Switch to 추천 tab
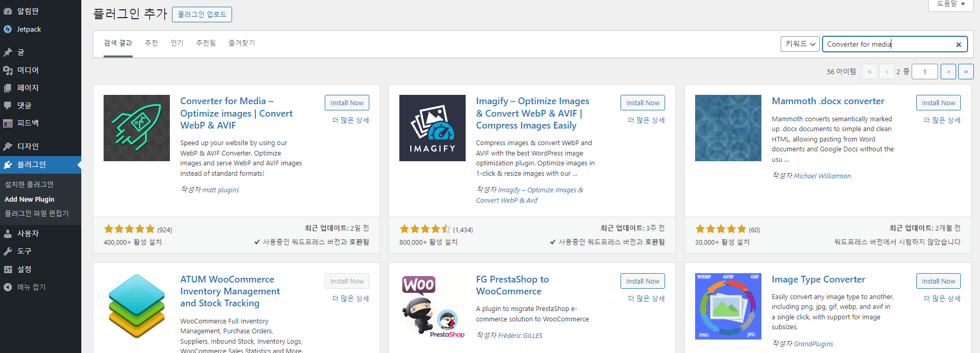This screenshot has height=353, width=980. click(151, 43)
